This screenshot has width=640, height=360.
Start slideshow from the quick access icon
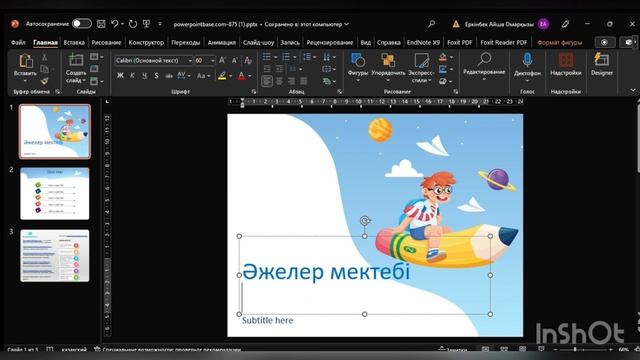click(x=147, y=24)
